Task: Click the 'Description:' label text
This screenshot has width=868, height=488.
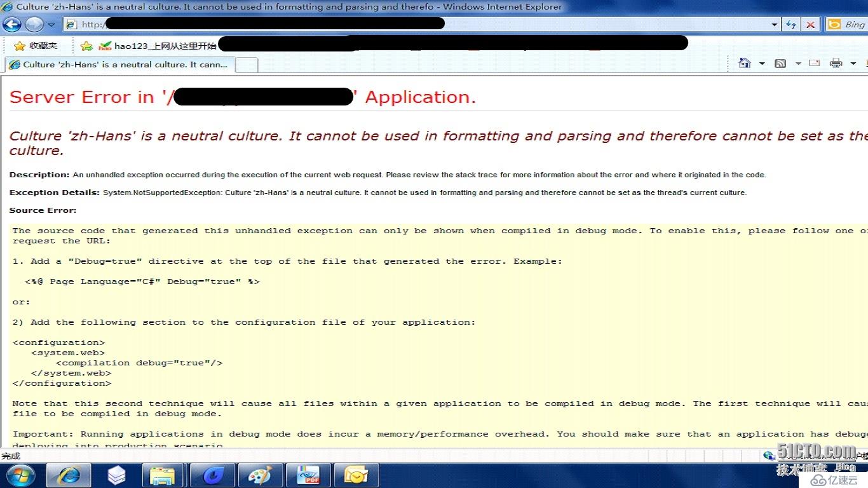Action: click(39, 175)
